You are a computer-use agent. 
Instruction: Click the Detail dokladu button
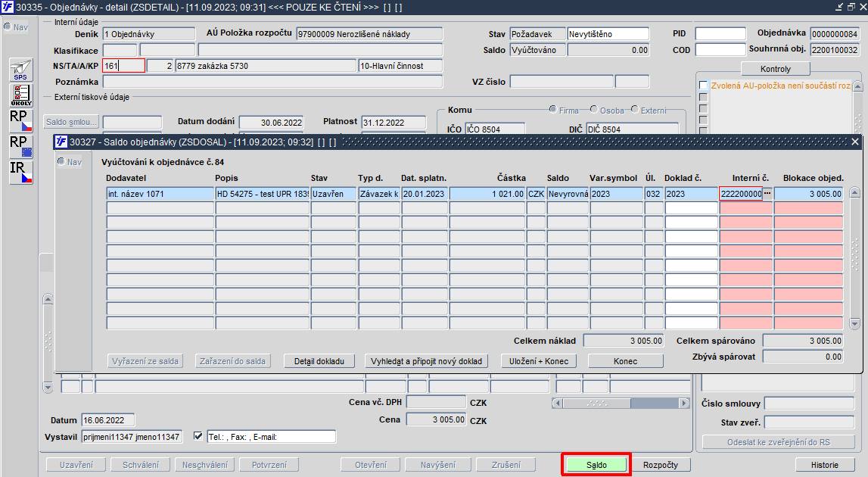point(319,361)
